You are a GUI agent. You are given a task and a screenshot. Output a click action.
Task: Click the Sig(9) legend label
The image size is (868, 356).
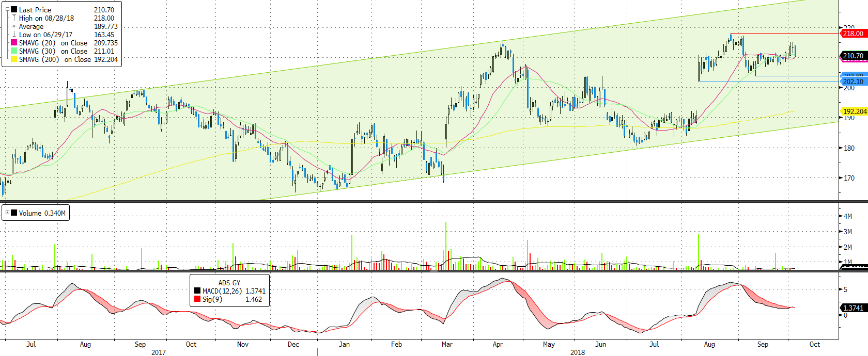click(212, 299)
